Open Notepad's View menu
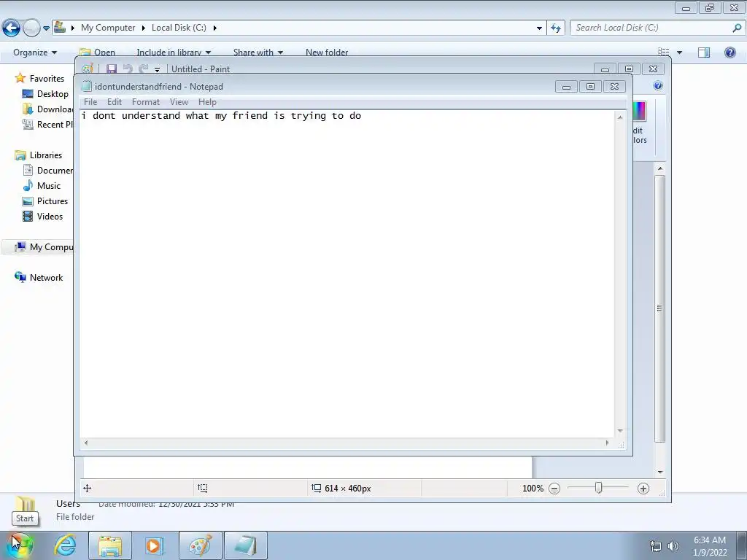747x560 pixels. tap(179, 102)
